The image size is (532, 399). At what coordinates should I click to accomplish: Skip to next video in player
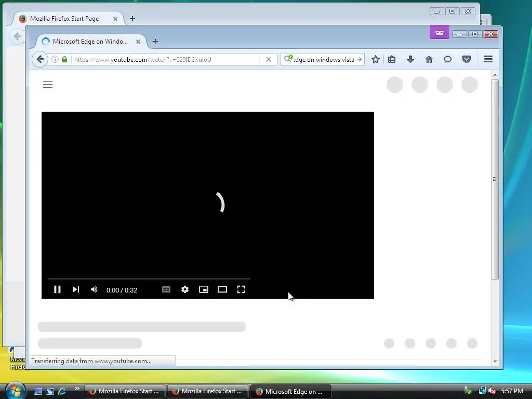coord(76,289)
